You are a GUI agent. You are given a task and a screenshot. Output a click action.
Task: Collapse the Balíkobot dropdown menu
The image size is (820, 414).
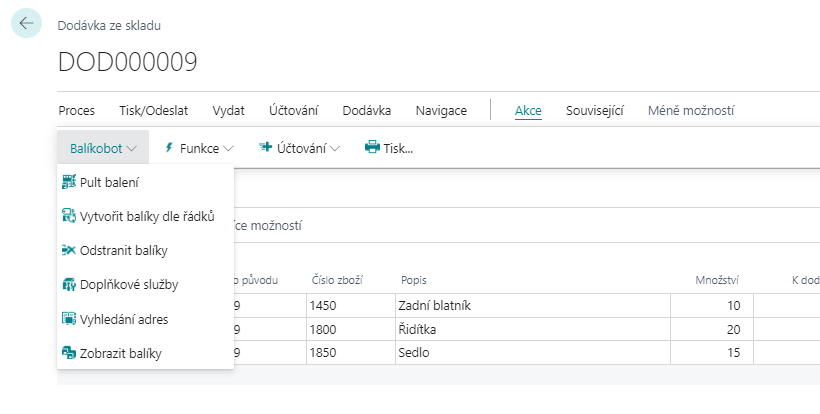(x=103, y=148)
